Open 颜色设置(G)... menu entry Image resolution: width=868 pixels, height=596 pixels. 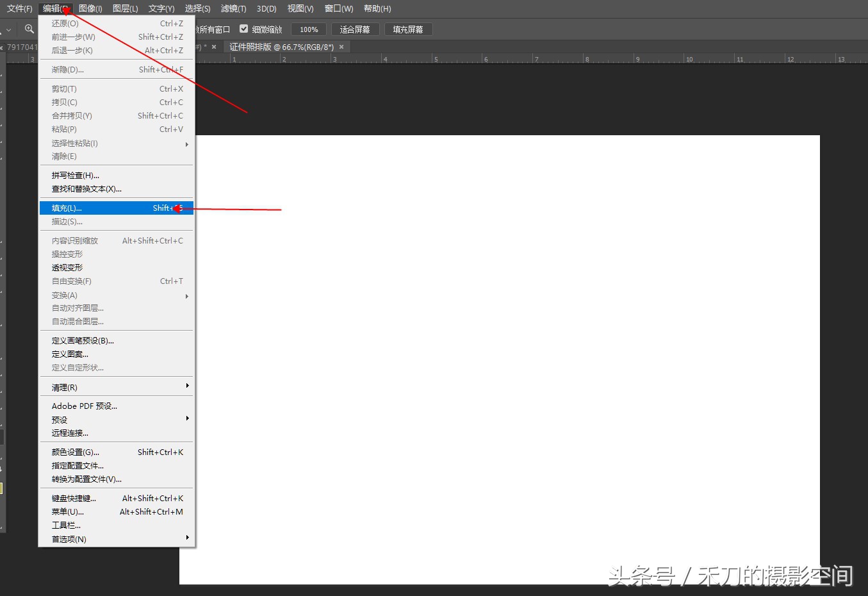click(117, 452)
